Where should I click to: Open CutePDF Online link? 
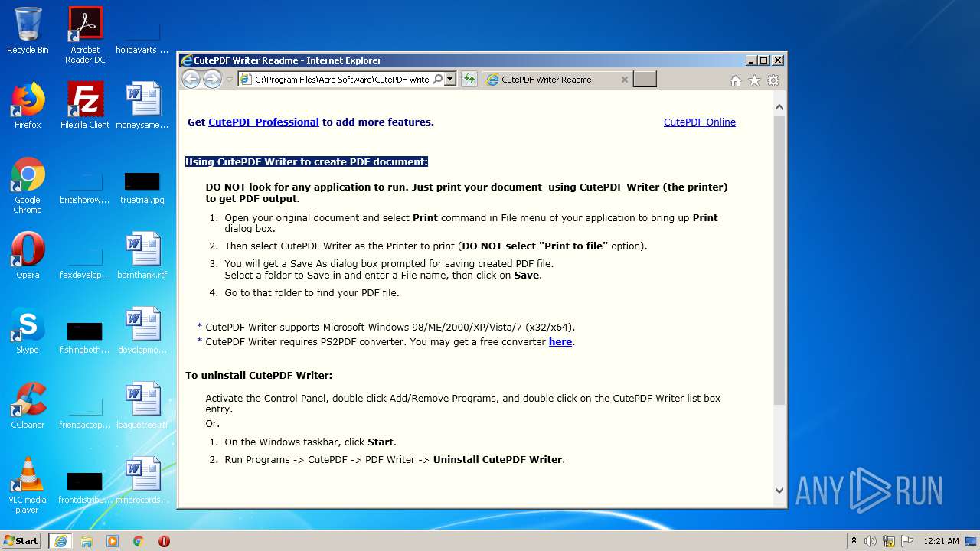tap(699, 122)
